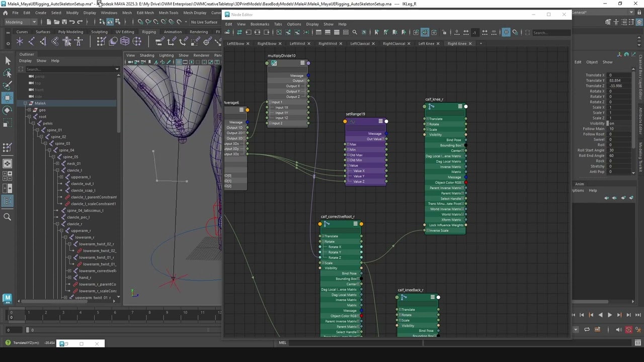This screenshot has height=362, width=644.
Task: Expand hand_r in the Outliner tree
Action: point(69,278)
